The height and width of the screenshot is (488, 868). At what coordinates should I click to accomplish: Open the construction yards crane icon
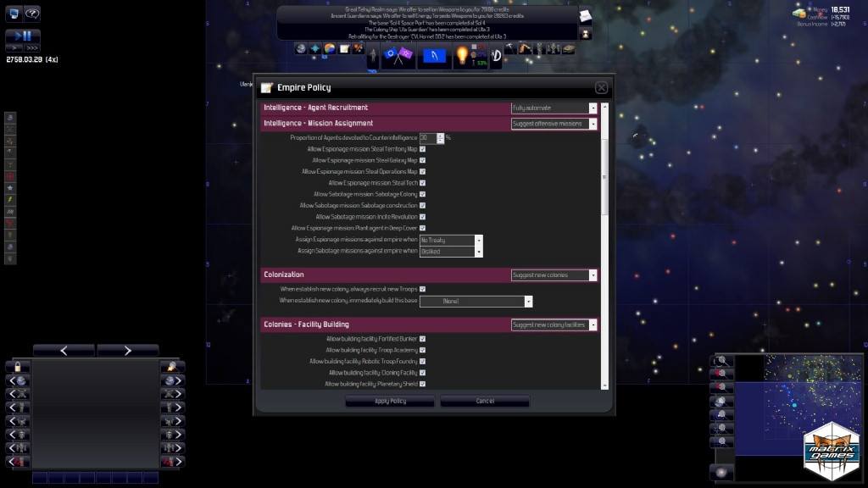[x=525, y=49]
